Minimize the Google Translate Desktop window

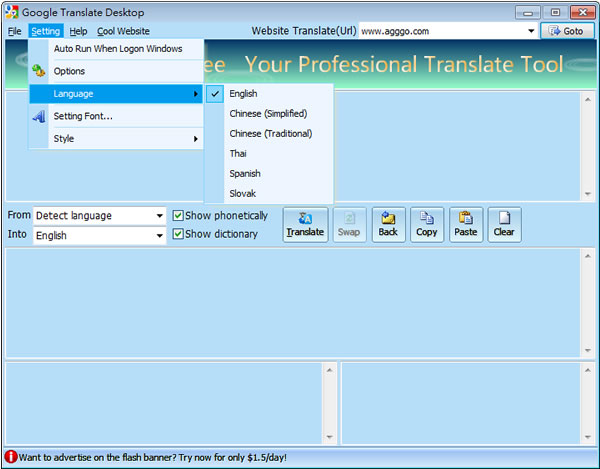click(x=528, y=13)
